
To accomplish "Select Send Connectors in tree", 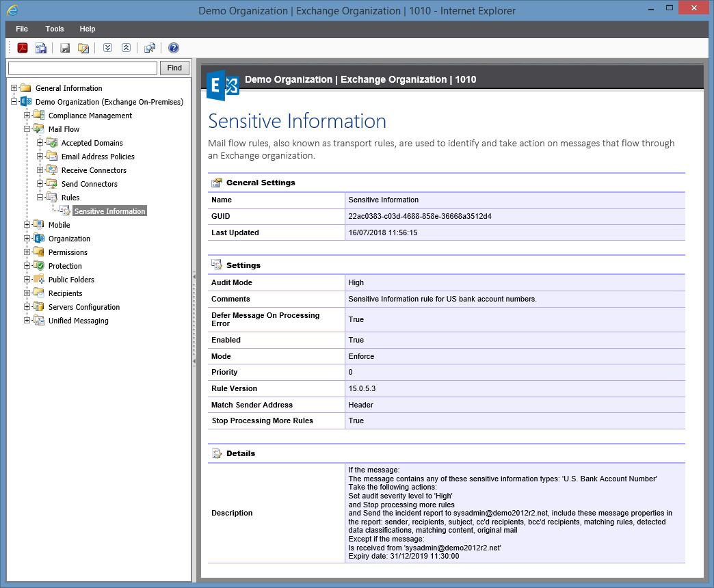I will point(89,184).
